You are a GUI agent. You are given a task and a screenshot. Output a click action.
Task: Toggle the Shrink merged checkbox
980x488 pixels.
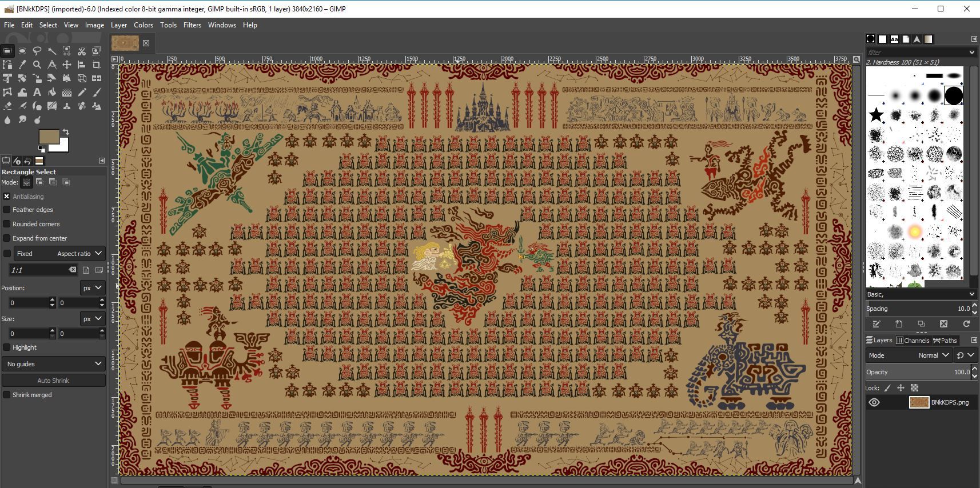tap(7, 394)
